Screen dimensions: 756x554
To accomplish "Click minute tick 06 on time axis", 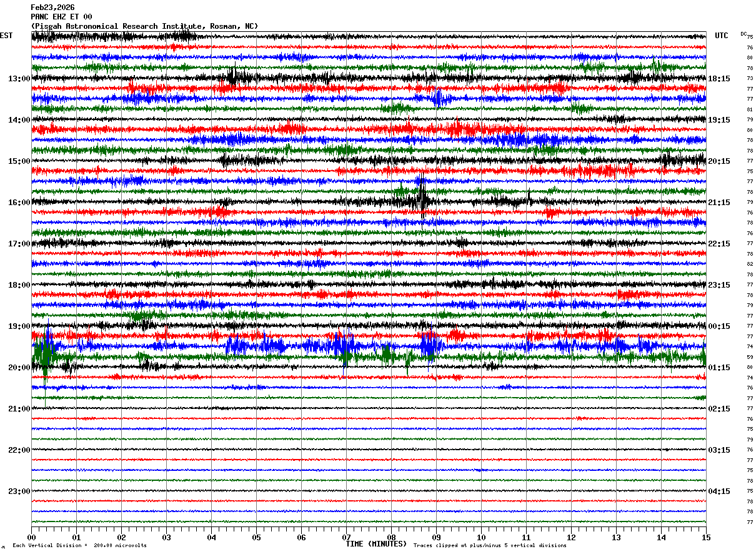I will tap(301, 537).
